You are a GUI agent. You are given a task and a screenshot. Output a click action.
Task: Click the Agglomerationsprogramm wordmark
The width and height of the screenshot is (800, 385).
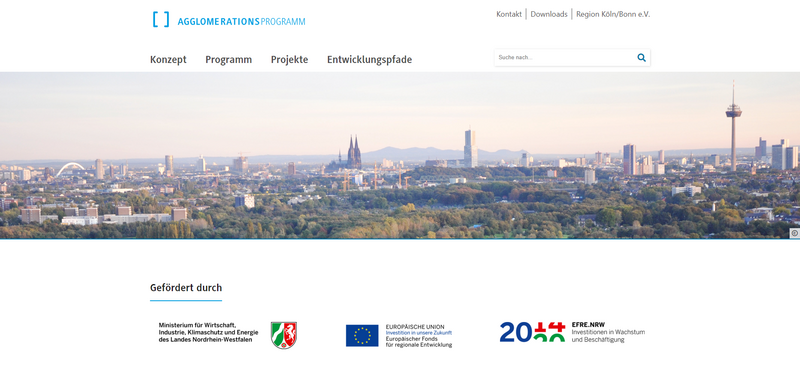[x=241, y=22]
